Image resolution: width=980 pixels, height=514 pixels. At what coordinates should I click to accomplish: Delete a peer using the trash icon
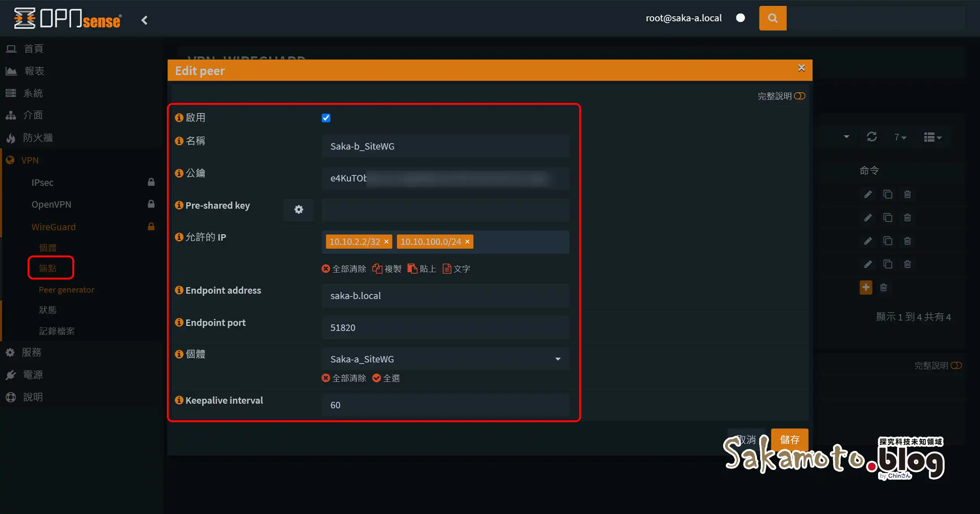point(908,194)
